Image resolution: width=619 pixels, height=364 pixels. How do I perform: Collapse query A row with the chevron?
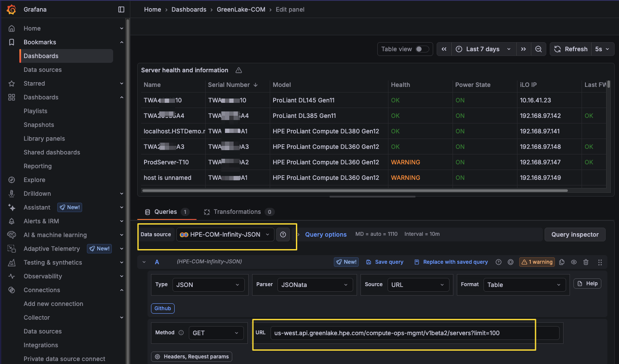tap(144, 262)
